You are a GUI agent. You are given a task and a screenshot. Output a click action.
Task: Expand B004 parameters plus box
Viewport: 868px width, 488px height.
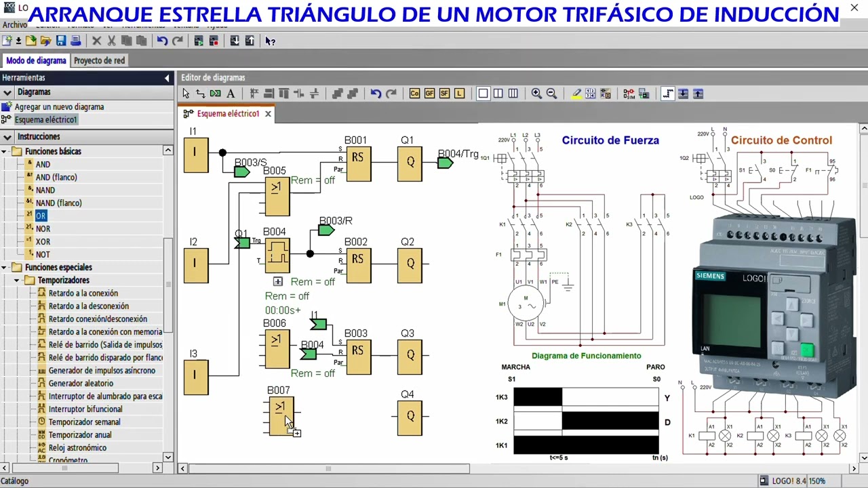tap(277, 281)
